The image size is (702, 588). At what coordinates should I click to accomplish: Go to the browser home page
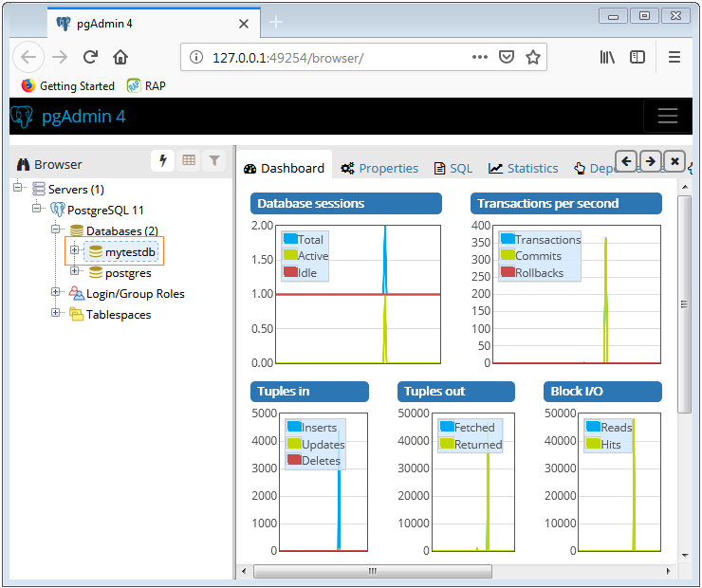coord(120,57)
